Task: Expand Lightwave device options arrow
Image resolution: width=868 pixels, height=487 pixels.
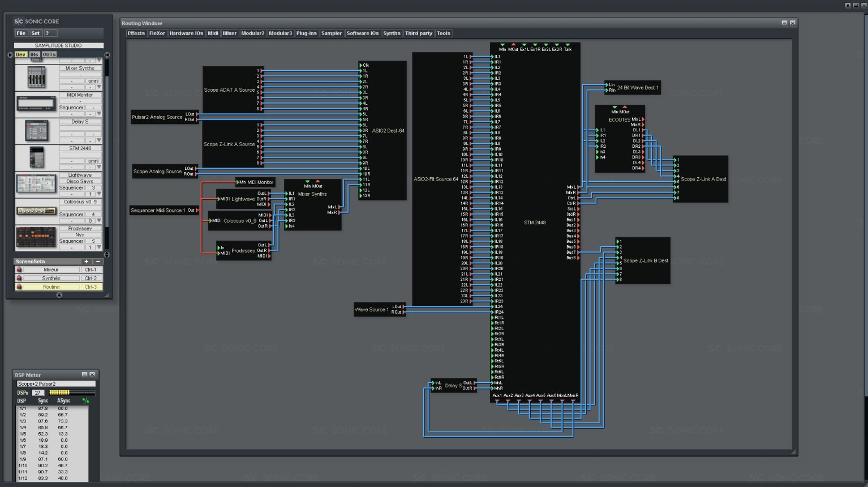Action: click(99, 194)
